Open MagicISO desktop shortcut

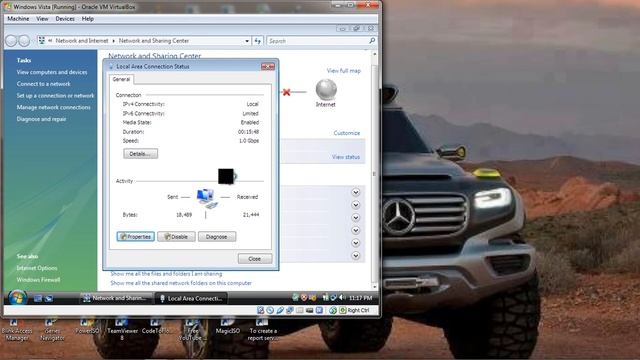click(x=228, y=328)
